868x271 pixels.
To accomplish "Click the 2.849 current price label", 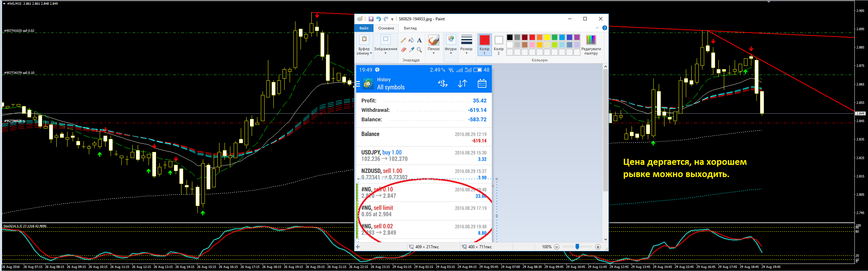I will coord(860,114).
